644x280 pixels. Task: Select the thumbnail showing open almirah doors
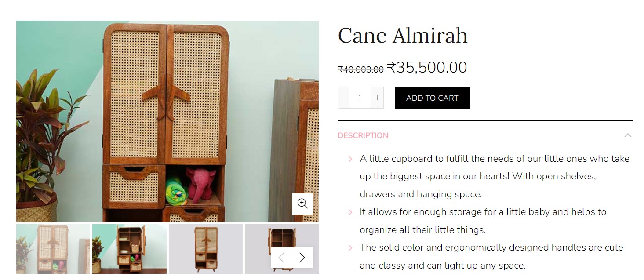click(x=129, y=249)
